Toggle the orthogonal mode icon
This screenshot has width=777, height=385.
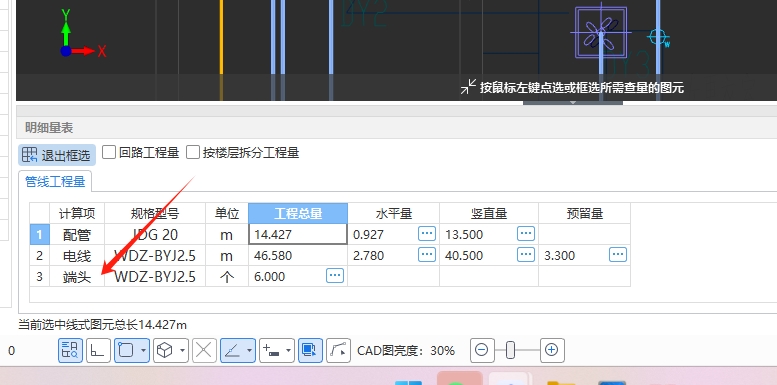pos(98,350)
